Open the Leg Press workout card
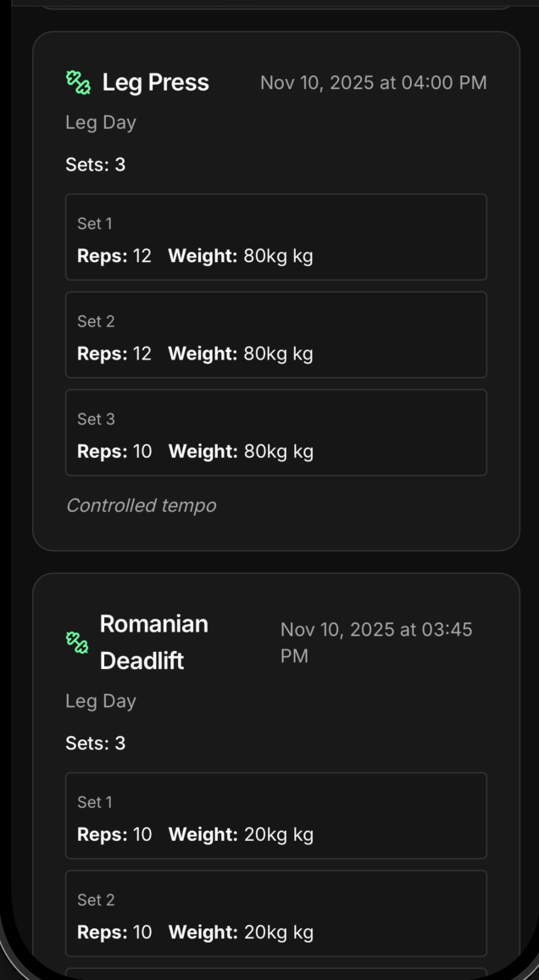This screenshot has height=980, width=539. (276, 288)
